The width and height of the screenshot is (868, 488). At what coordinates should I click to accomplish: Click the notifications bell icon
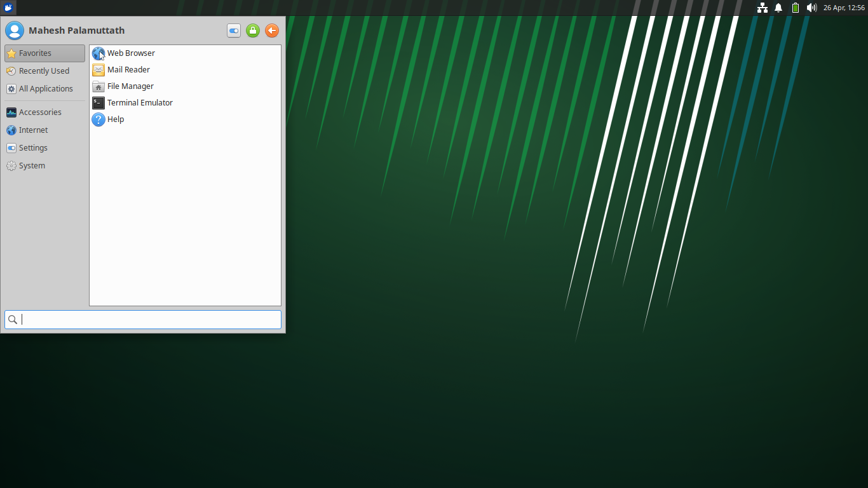pyautogui.click(x=778, y=8)
